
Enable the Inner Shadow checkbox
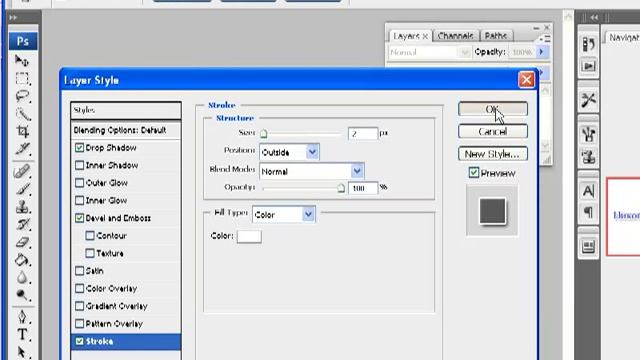[x=79, y=165]
